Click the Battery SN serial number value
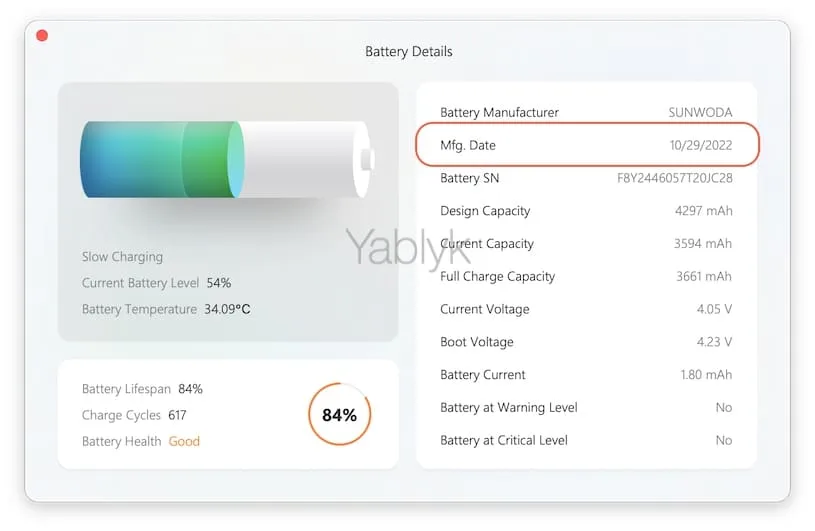This screenshot has height=531, width=815. (674, 178)
